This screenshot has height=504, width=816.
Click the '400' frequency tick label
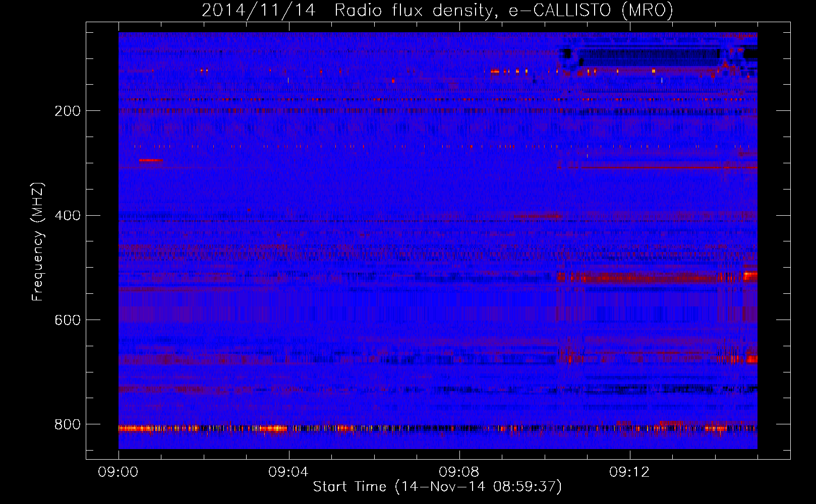coord(68,216)
